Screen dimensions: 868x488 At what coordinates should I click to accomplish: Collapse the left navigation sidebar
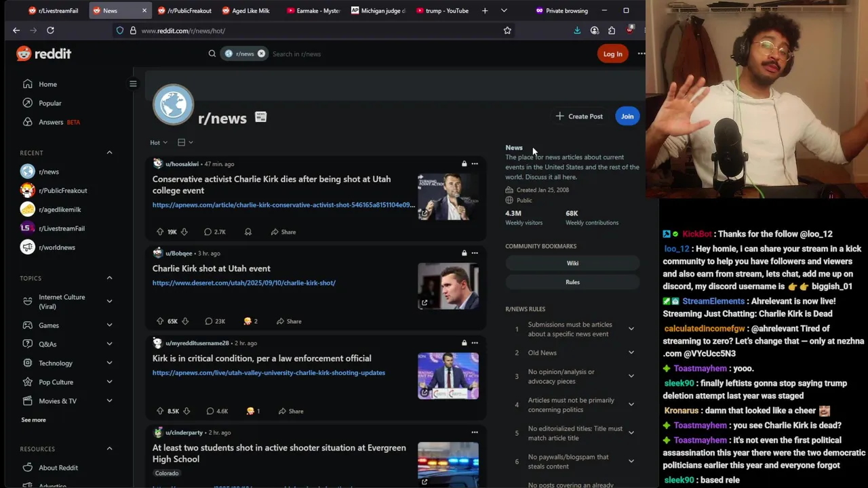pyautogui.click(x=133, y=84)
